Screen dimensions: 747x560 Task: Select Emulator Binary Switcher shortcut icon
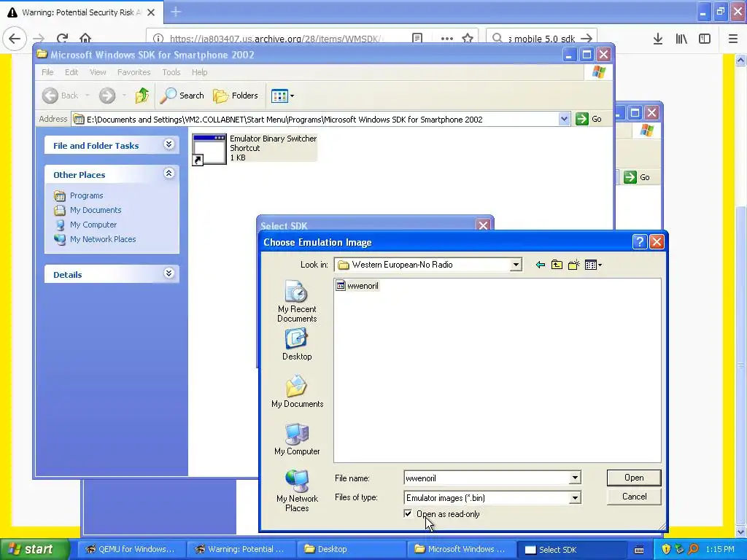pyautogui.click(x=209, y=149)
